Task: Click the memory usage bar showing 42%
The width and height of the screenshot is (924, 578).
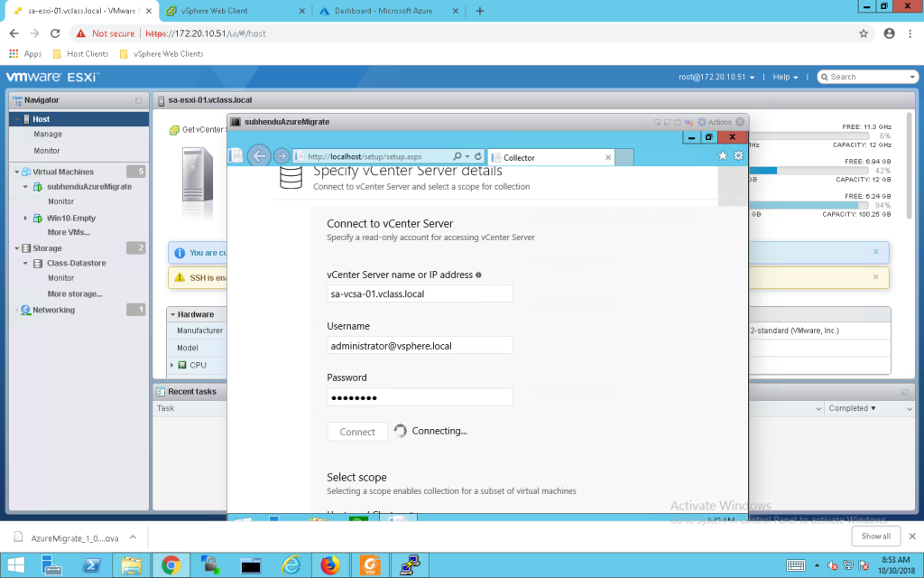Action: 811,171
